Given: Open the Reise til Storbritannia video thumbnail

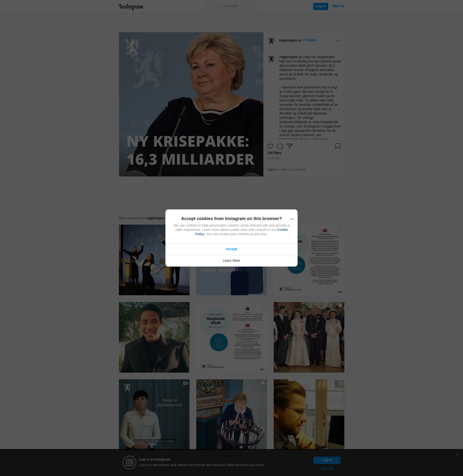Looking at the screenshot, I should tap(154, 415).
